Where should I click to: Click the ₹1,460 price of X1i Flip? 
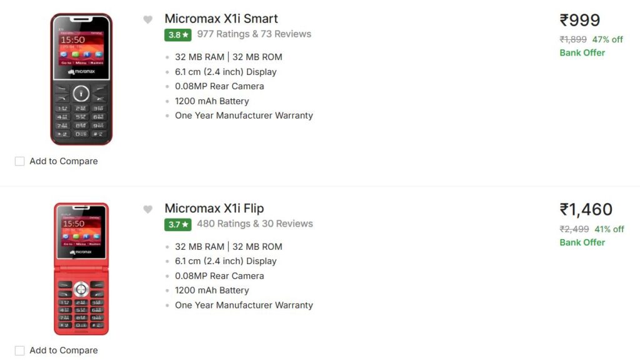pos(586,209)
